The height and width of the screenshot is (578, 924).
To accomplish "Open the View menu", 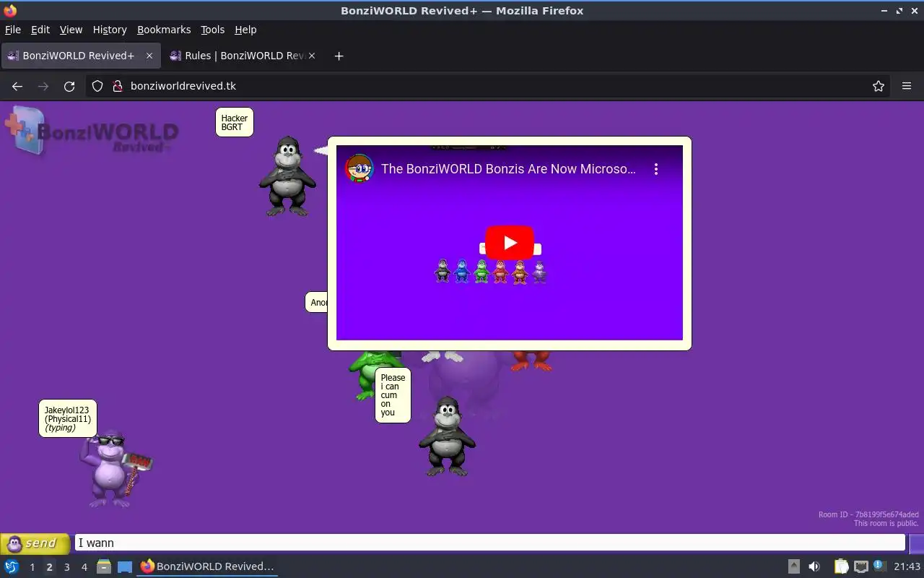I will click(71, 30).
